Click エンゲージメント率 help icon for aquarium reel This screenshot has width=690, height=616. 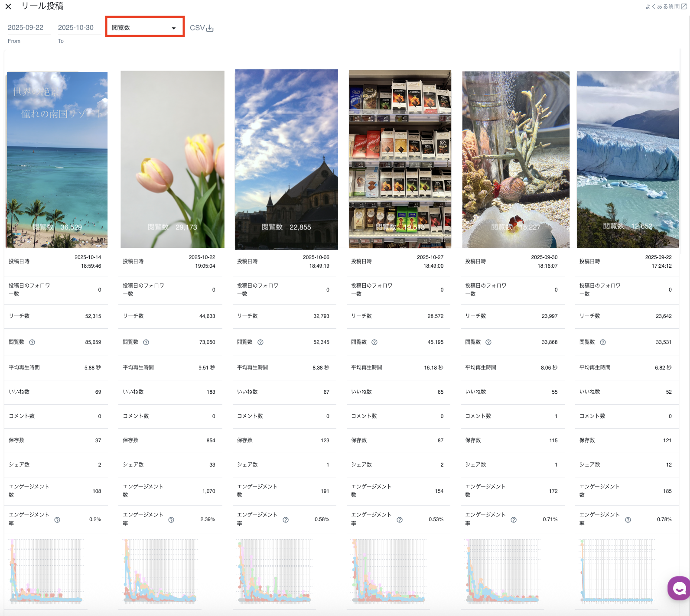(x=514, y=520)
